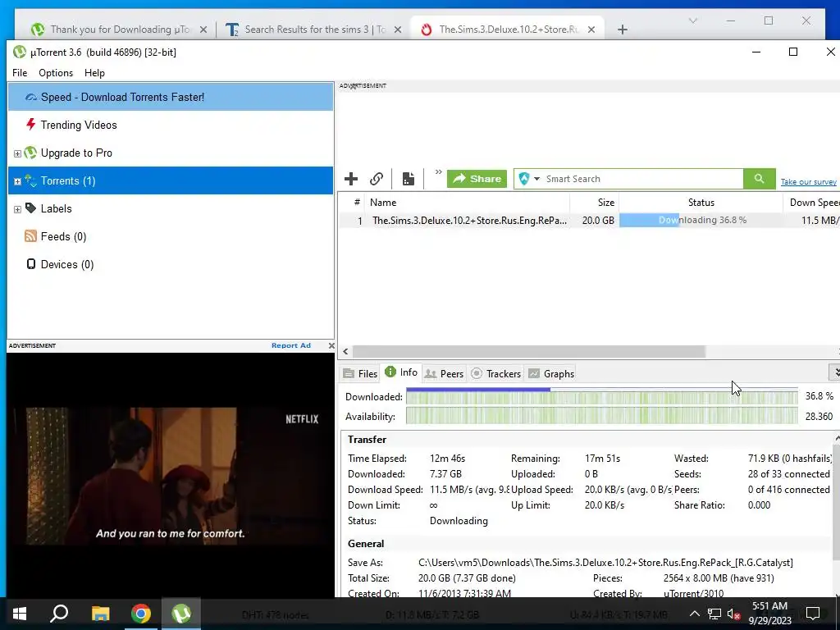The image size is (840, 630).
Task: Click the Speed gauge icon in sidebar
Action: 31,97
